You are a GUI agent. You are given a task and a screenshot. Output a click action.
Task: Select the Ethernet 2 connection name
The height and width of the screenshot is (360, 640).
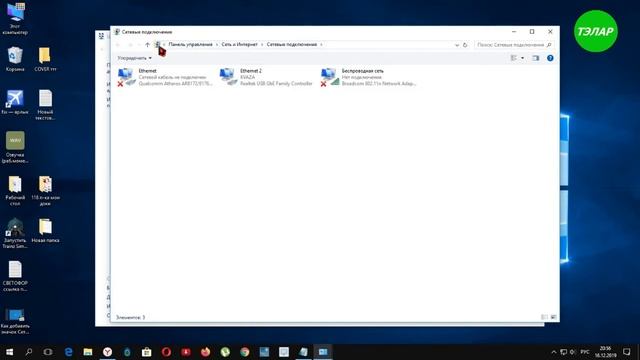[251, 71]
